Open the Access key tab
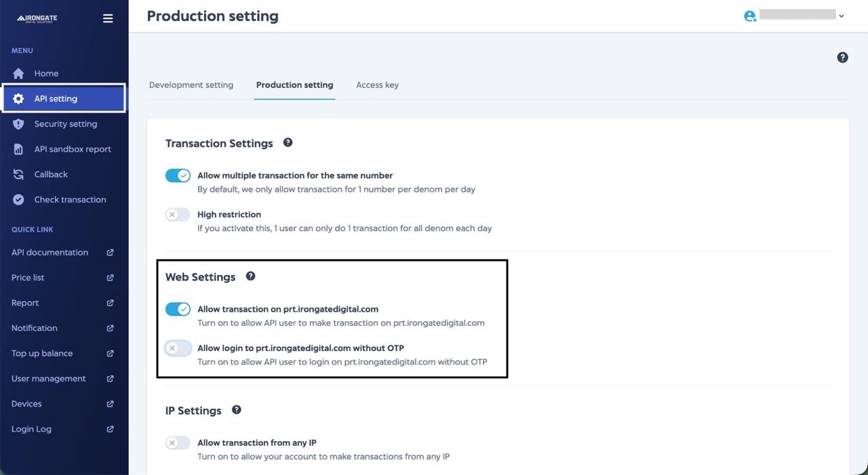 [377, 85]
